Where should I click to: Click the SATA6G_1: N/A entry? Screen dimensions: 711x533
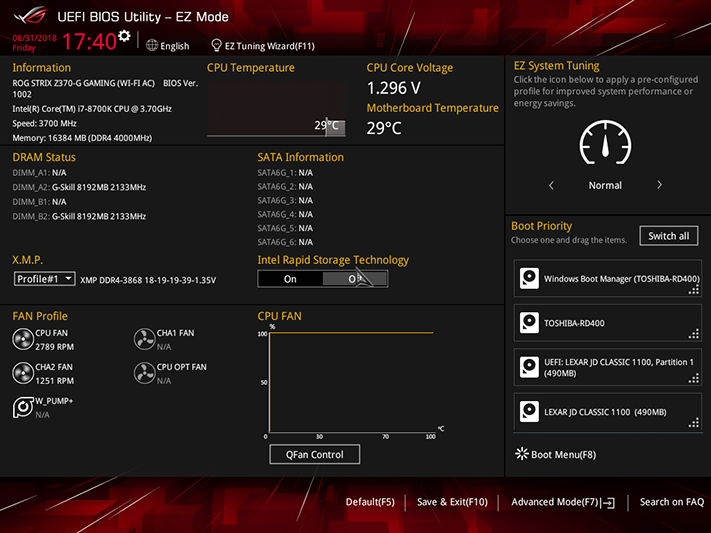(x=285, y=173)
